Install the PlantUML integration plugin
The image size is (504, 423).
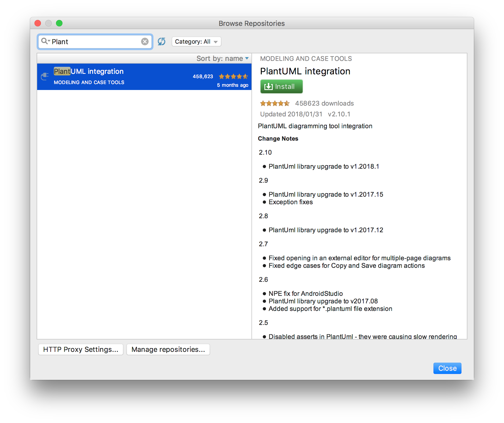(281, 86)
